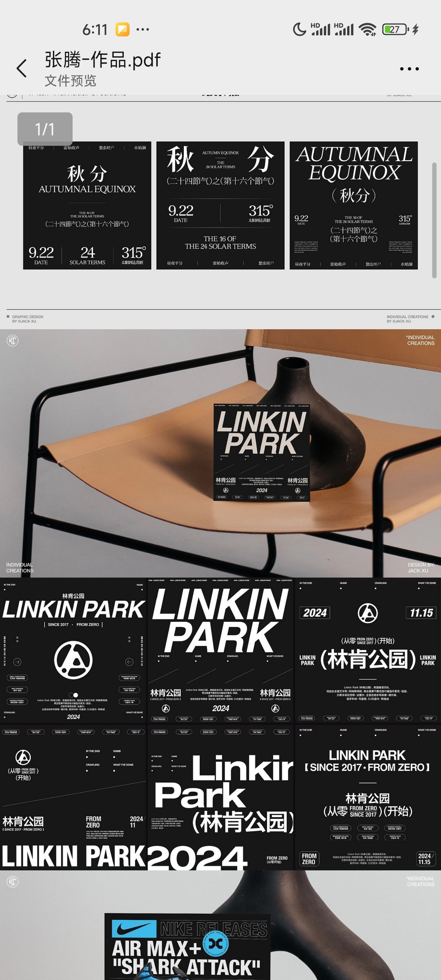Tap the 2024 11.15 box in bottom-right poster

pyautogui.click(x=426, y=859)
